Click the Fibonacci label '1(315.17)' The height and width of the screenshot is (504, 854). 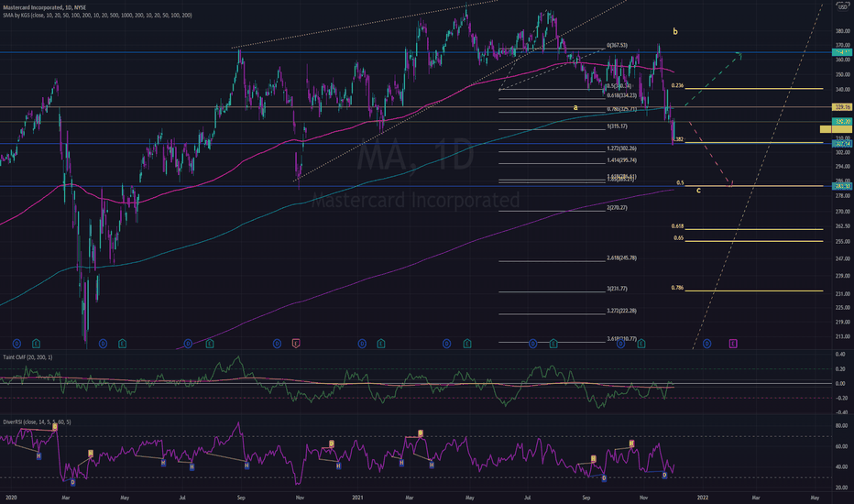pyautogui.click(x=617, y=126)
